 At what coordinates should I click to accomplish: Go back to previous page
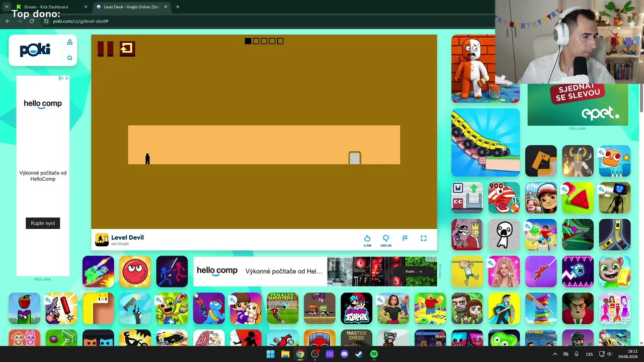coord(8,21)
